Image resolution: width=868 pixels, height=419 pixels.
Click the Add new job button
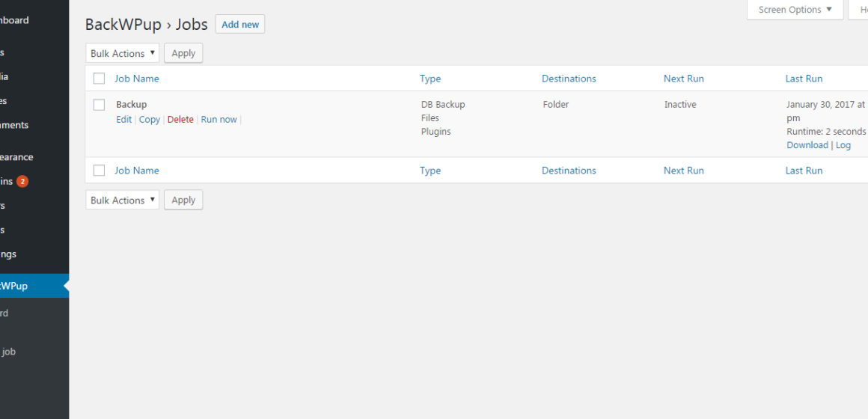point(239,25)
